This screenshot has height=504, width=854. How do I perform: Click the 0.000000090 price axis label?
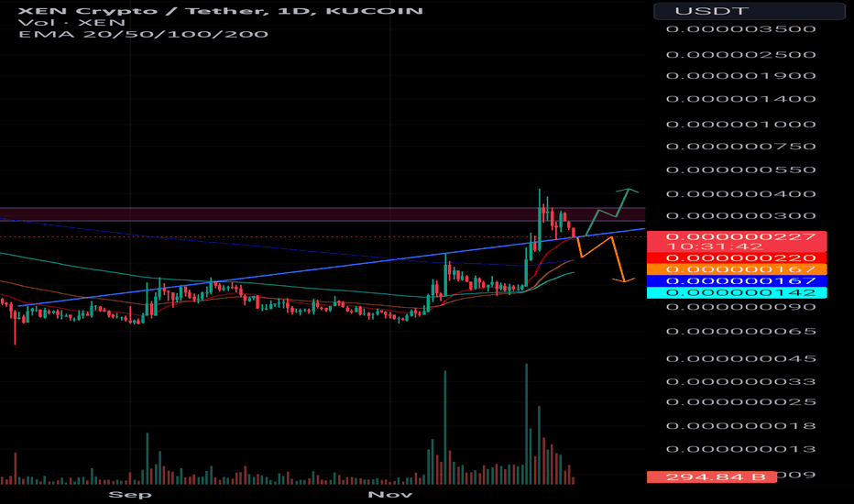[x=740, y=307]
